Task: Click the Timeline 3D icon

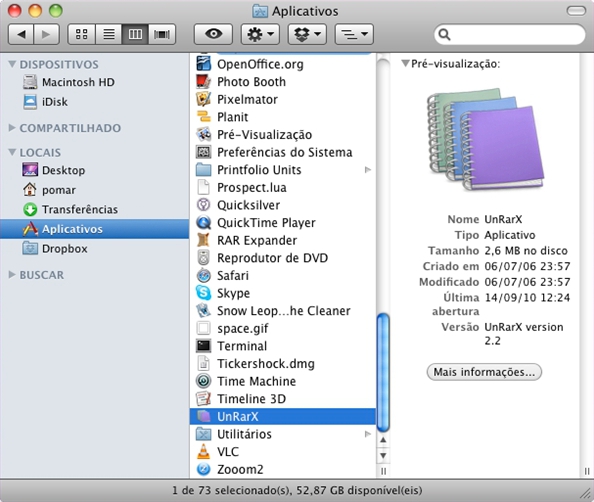Action: 203,399
